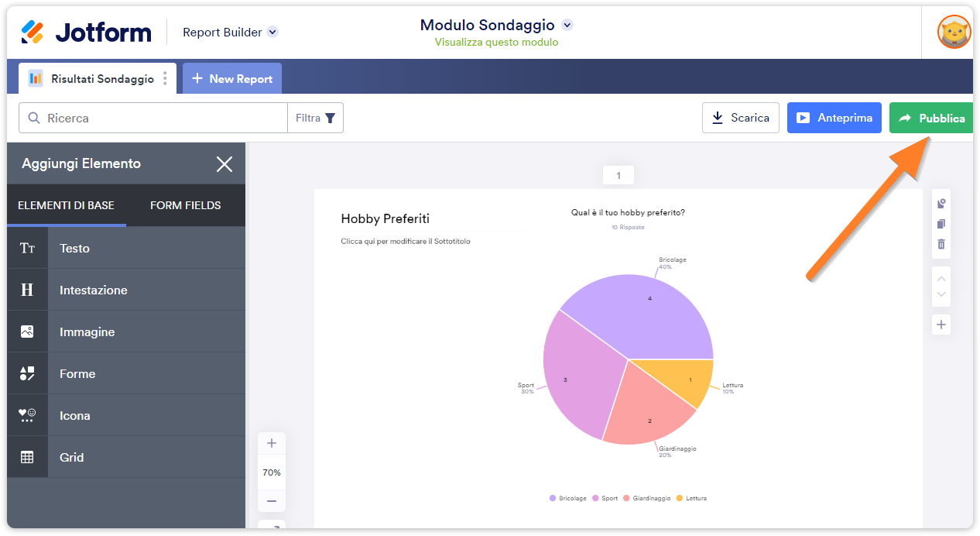This screenshot has height=536, width=980.
Task: Click the green Pubblica button
Action: pyautogui.click(x=931, y=119)
